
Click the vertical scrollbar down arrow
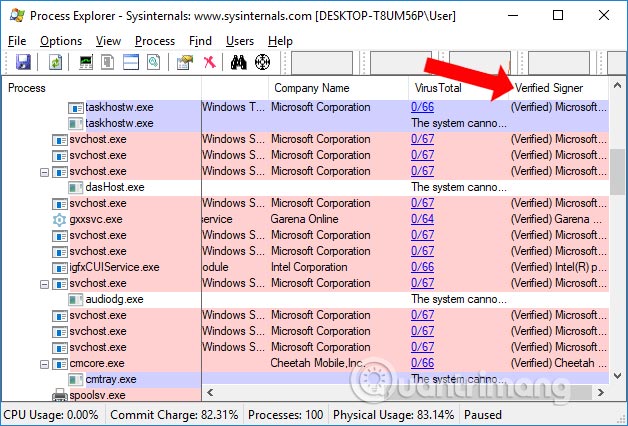[x=617, y=376]
